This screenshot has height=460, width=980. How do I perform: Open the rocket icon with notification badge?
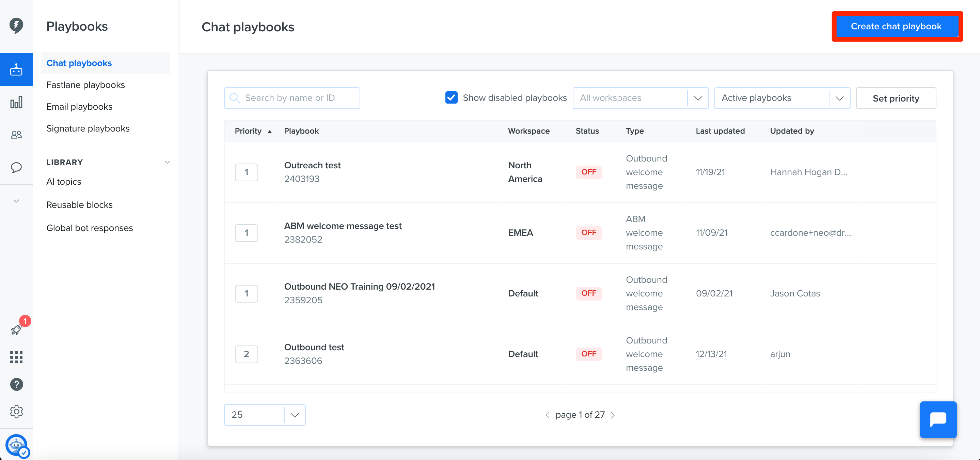pyautogui.click(x=16, y=330)
